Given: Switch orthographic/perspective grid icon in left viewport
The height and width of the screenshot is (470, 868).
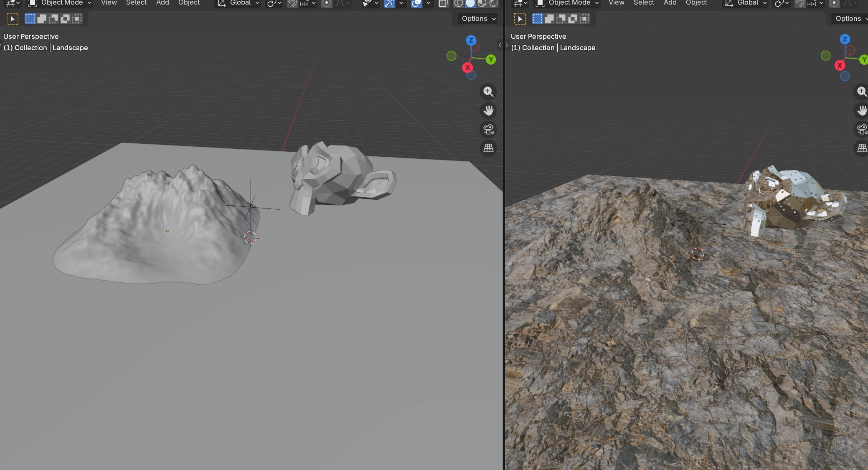Looking at the screenshot, I should click(488, 148).
